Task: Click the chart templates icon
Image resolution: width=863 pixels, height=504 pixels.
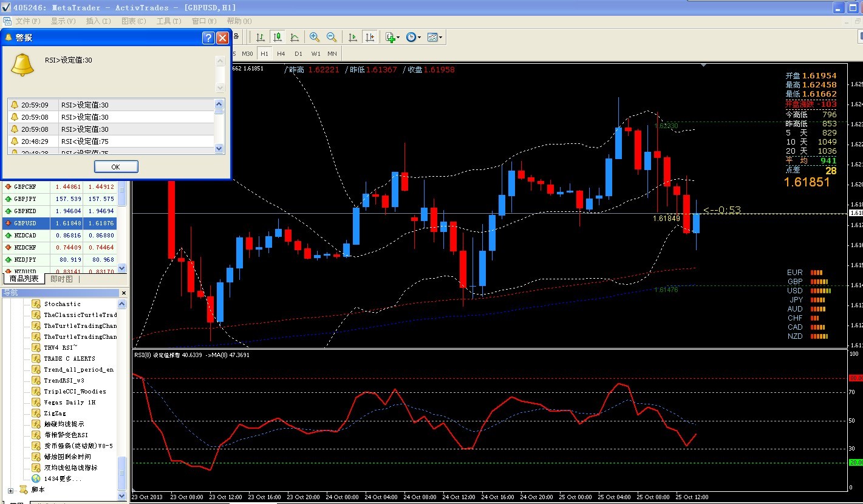Action: [x=432, y=37]
